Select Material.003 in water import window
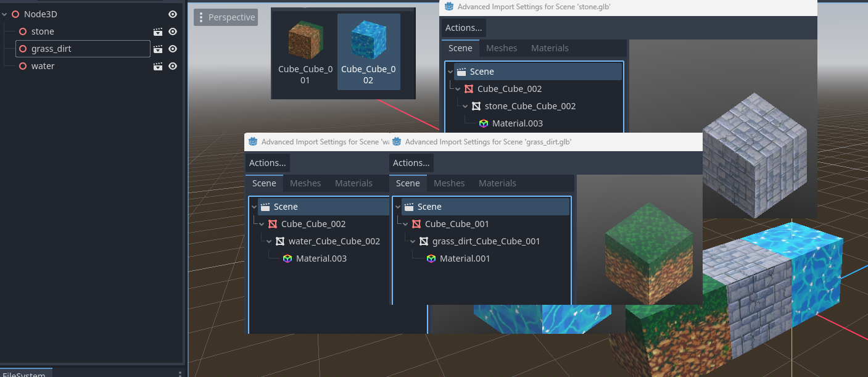This screenshot has width=868, height=377. click(321, 259)
